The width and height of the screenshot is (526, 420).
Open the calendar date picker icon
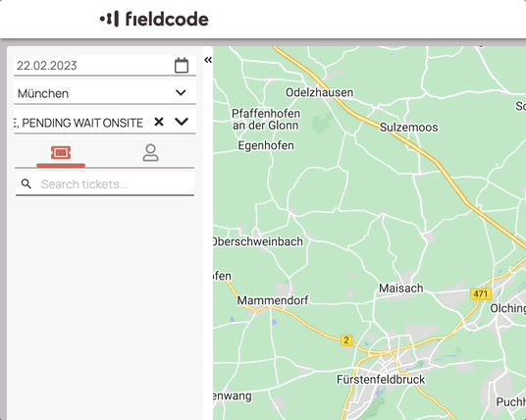point(182,65)
